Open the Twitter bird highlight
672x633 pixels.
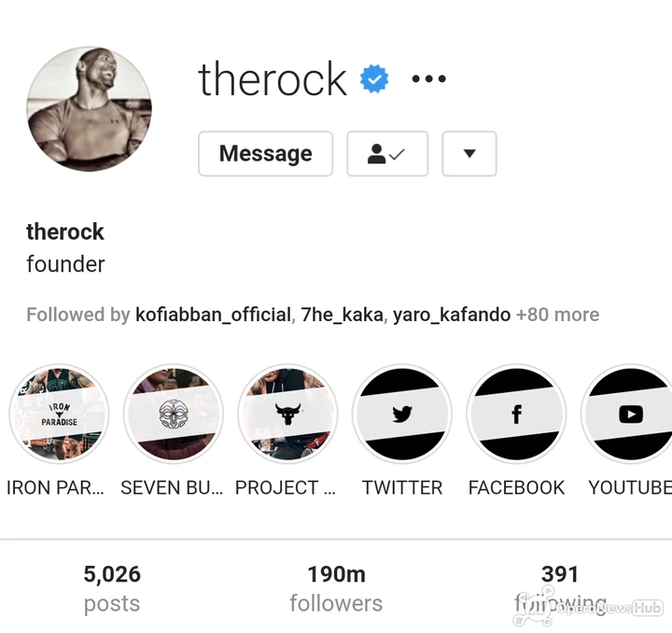tap(402, 414)
